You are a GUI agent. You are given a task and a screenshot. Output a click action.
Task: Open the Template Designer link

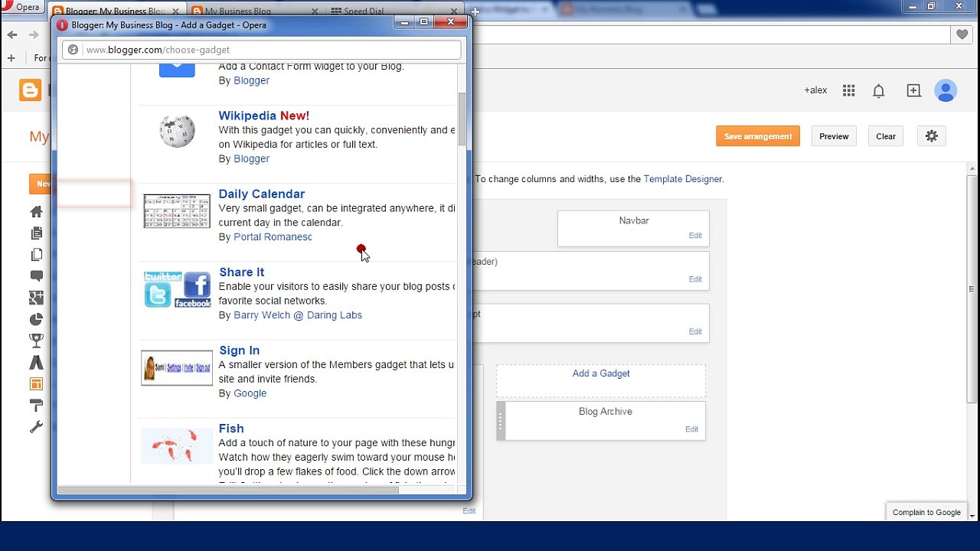[682, 179]
